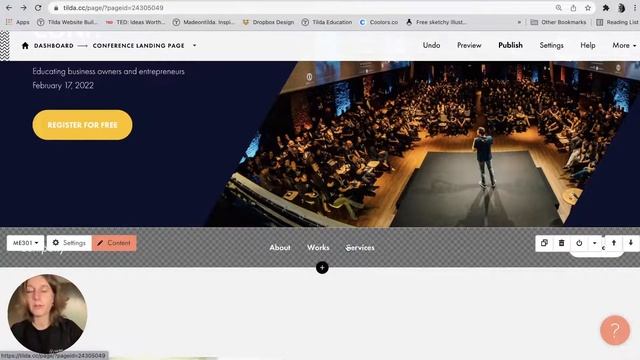Open block Content editor
The width and height of the screenshot is (640, 360).
point(114,243)
